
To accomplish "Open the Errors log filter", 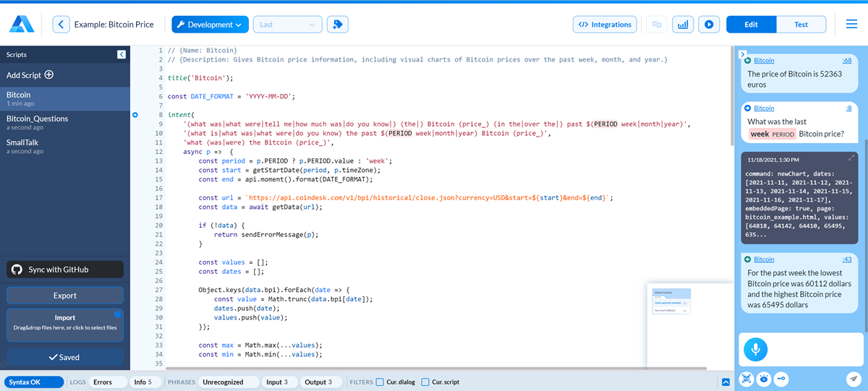I will click(x=109, y=382).
